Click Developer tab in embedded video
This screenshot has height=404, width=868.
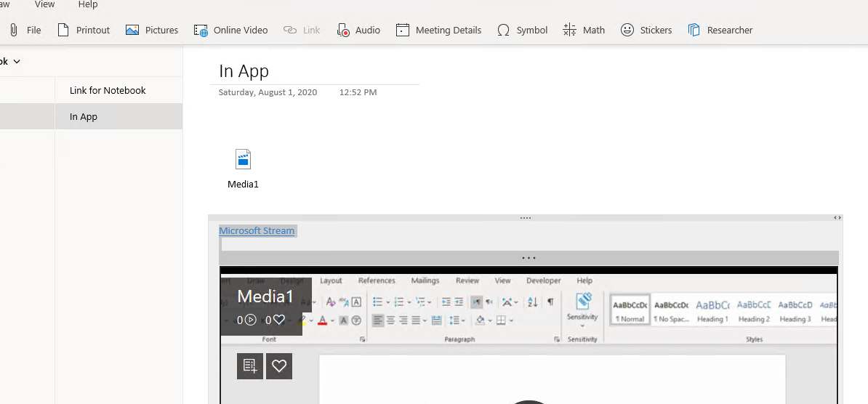(544, 280)
